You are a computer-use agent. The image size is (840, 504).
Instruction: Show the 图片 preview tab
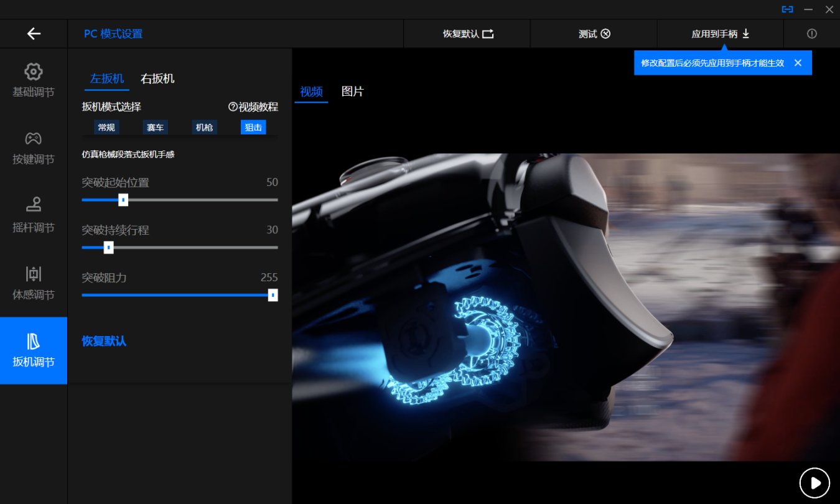(353, 91)
